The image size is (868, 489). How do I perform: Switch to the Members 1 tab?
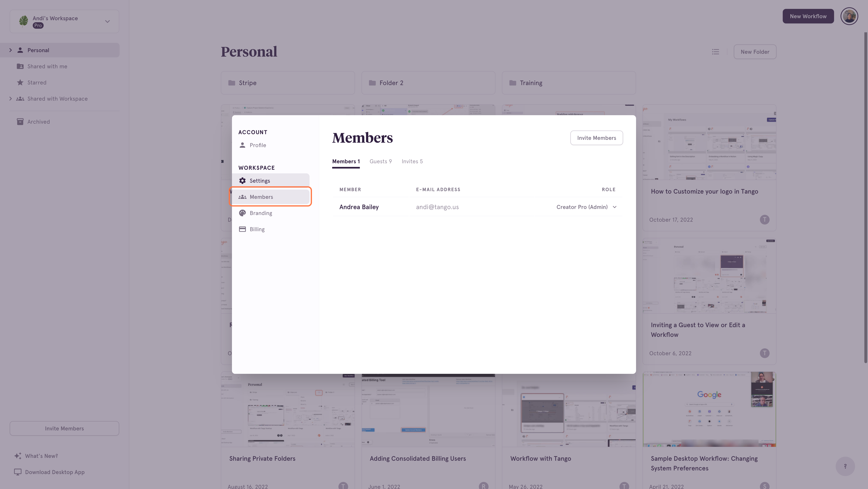click(x=346, y=161)
